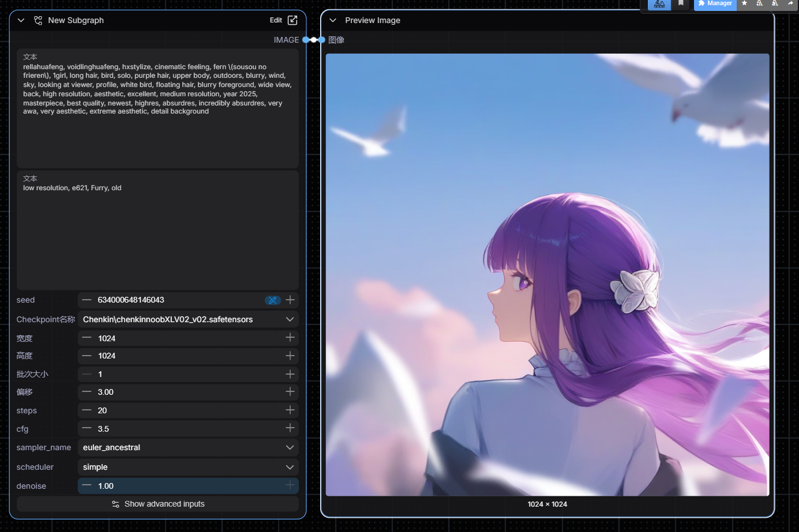799x532 pixels.
Task: Click the icon left of the share arrow
Action: click(x=775, y=3)
